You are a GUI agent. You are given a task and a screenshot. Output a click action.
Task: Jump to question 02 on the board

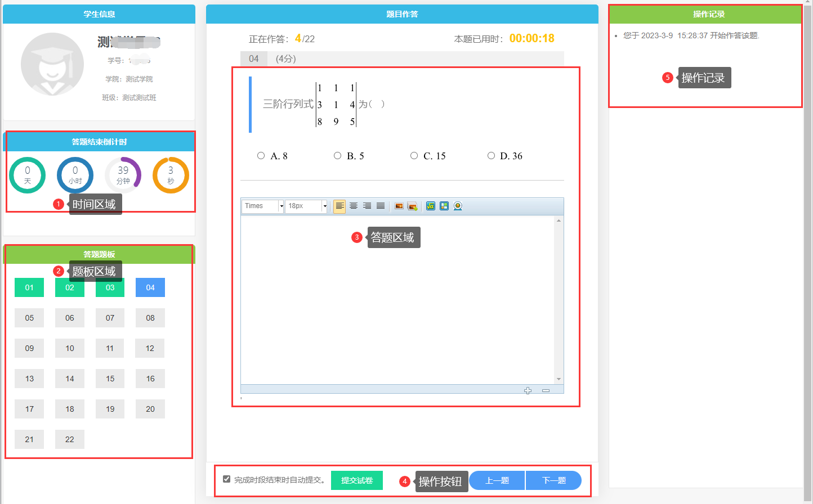[70, 287]
